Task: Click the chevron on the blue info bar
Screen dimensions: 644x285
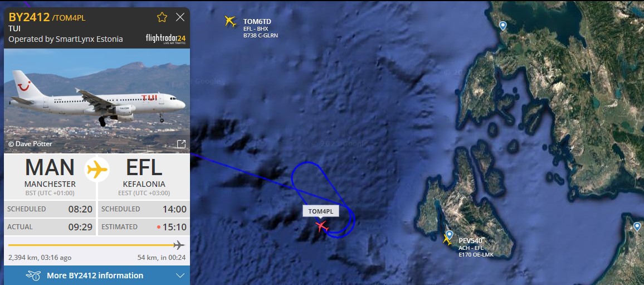Action: pyautogui.click(x=180, y=276)
